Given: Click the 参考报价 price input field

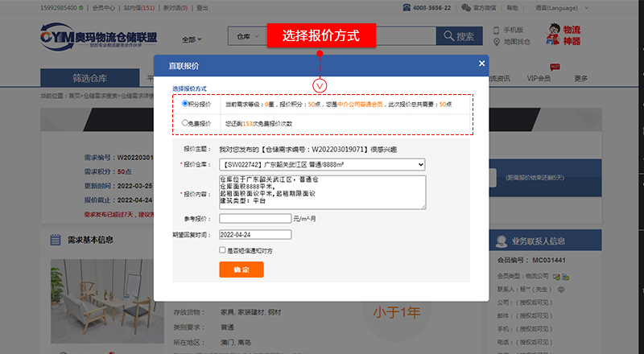Looking at the screenshot, I should 255,218.
